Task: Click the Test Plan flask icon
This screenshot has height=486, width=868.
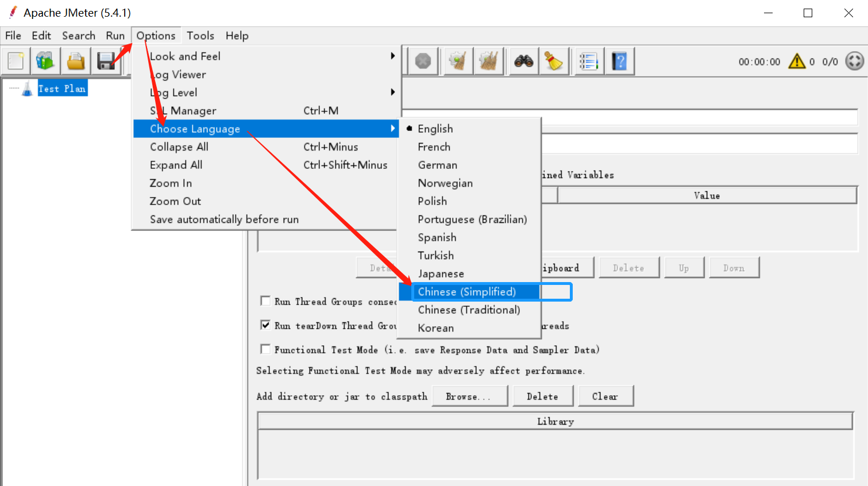Action: point(27,89)
